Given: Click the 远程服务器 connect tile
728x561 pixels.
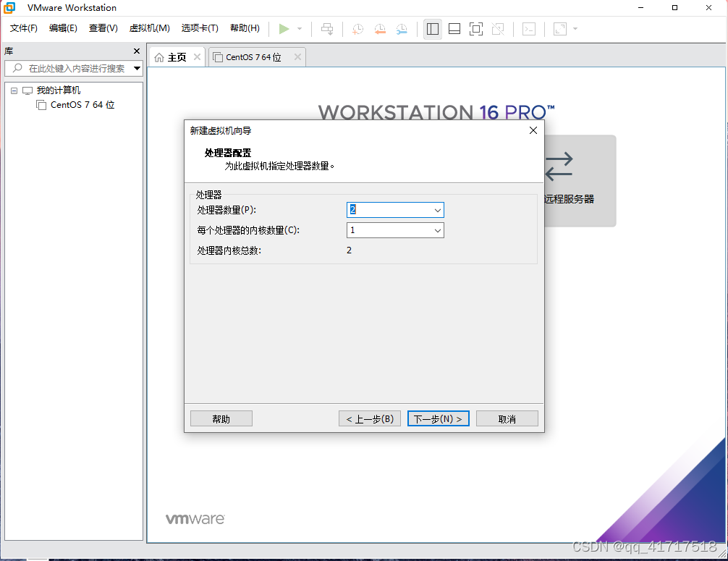Looking at the screenshot, I should click(x=580, y=181).
